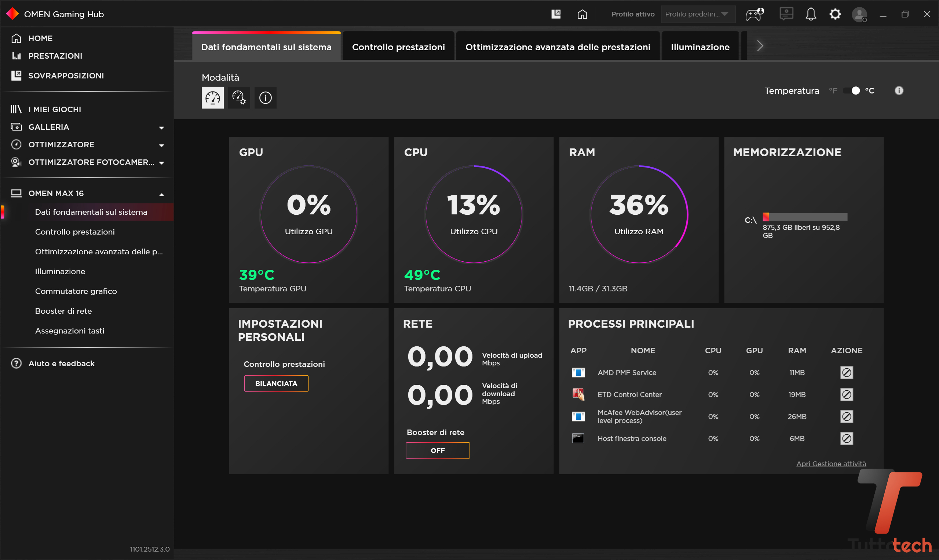Open Aiuto e feedback
The height and width of the screenshot is (560, 939).
point(61,363)
